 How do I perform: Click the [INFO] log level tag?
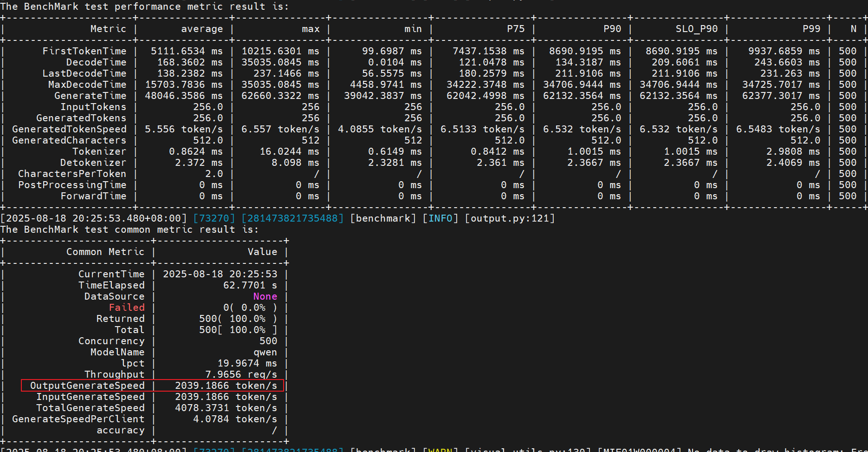(440, 218)
